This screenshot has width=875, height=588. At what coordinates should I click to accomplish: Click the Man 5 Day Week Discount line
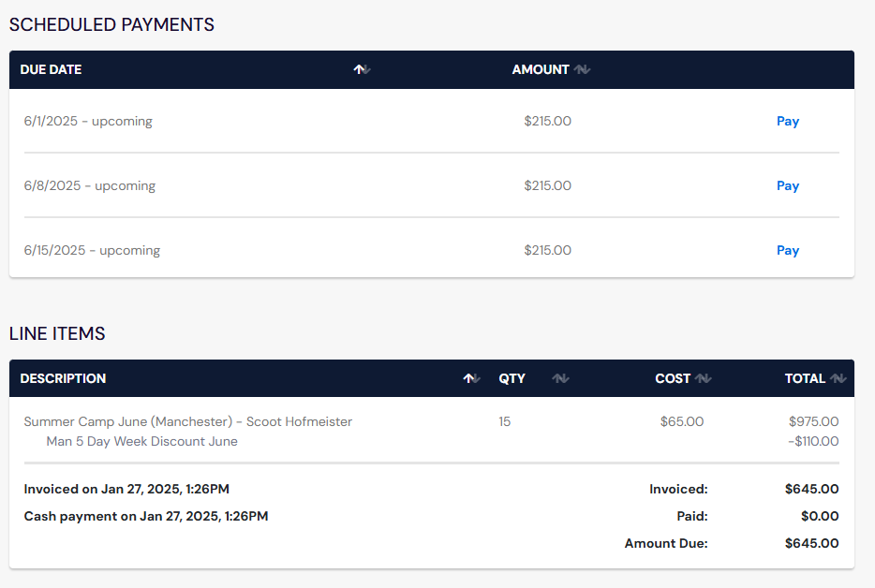[x=141, y=441]
